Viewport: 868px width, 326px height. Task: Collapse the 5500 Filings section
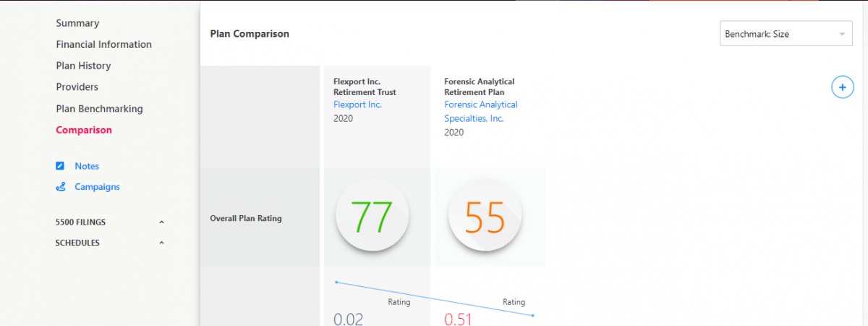pyautogui.click(x=161, y=222)
